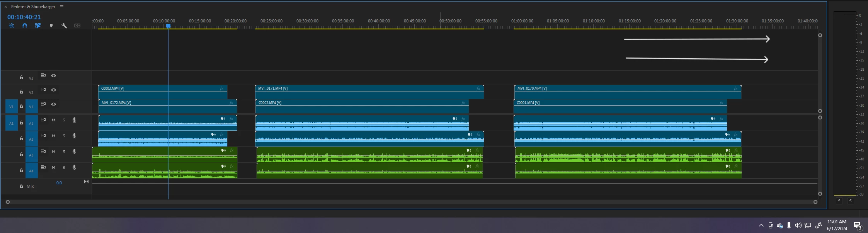The image size is (868, 233).
Task: Click the A1 source patch button
Action: 12,123
